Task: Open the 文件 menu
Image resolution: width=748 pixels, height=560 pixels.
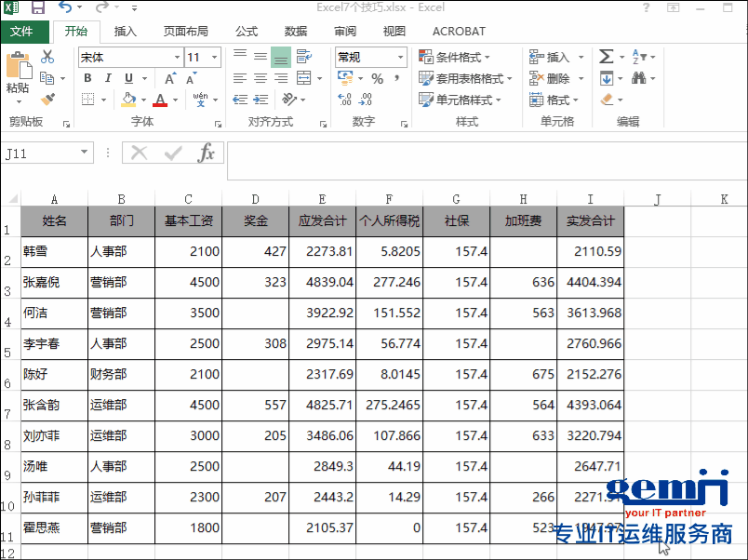Action: pyautogui.click(x=22, y=32)
